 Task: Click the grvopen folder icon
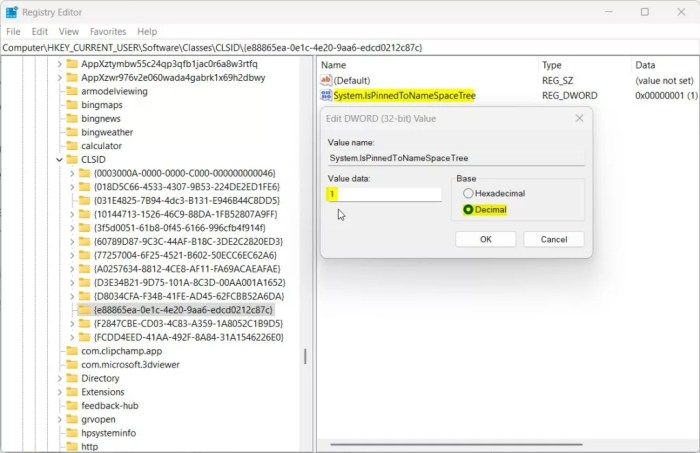click(x=72, y=419)
